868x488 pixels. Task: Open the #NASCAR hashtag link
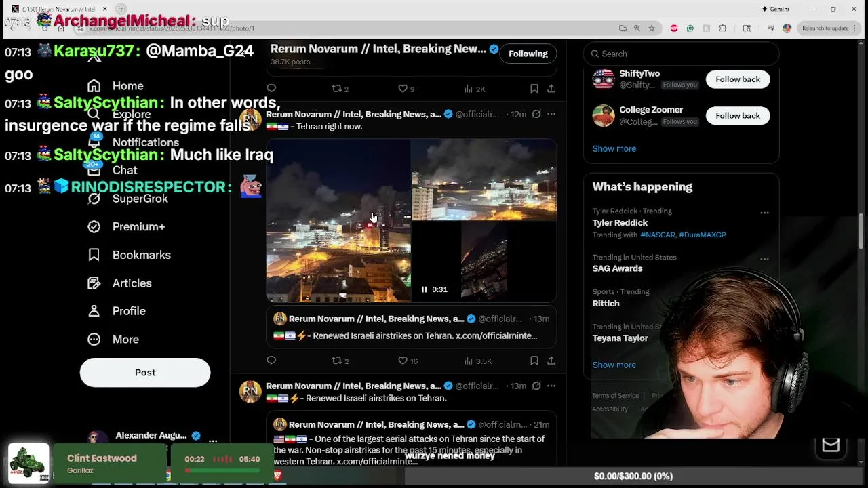click(x=658, y=235)
